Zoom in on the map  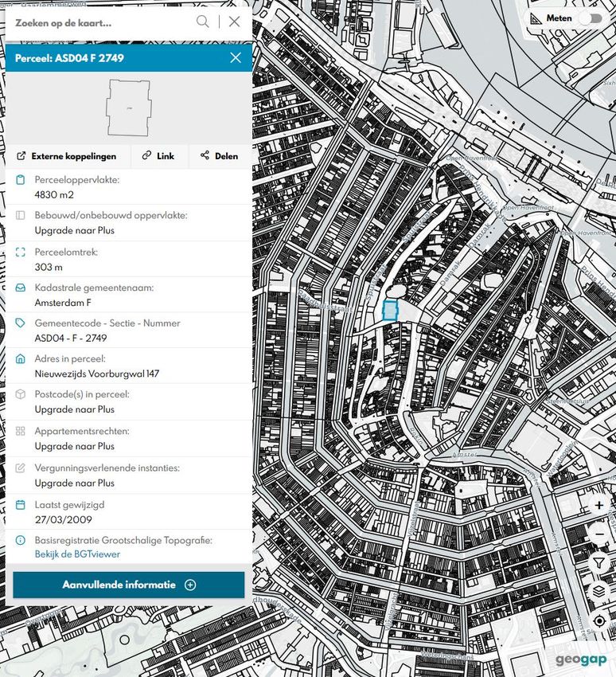point(599,506)
